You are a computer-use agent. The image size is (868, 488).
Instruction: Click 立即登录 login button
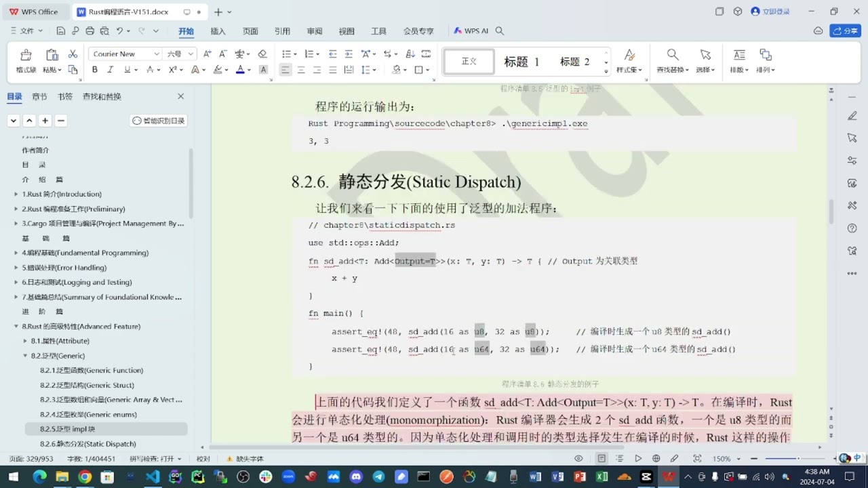pyautogui.click(x=770, y=12)
